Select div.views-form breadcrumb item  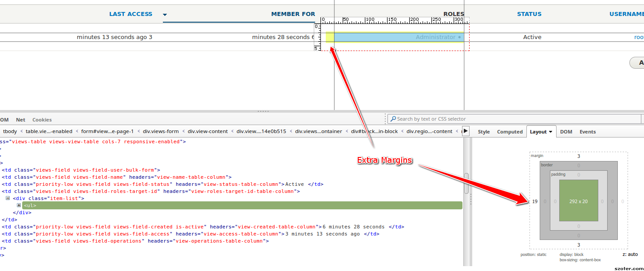click(x=161, y=131)
